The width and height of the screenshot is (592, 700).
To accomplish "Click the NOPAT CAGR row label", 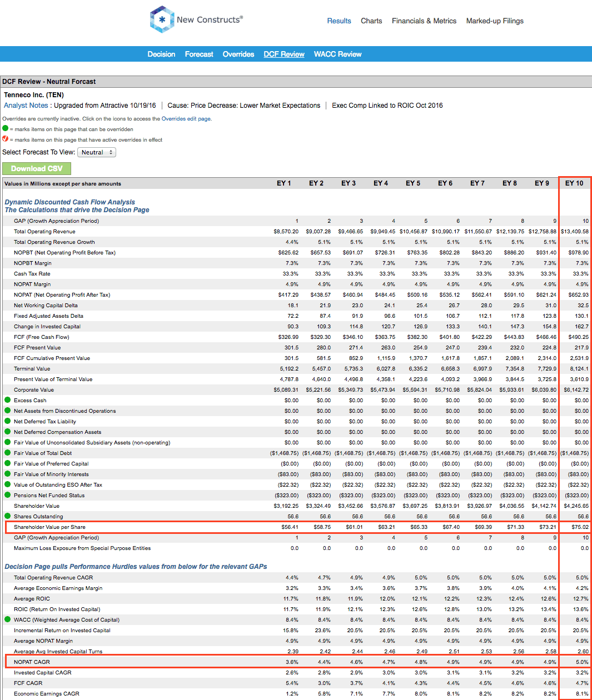I will [32, 662].
